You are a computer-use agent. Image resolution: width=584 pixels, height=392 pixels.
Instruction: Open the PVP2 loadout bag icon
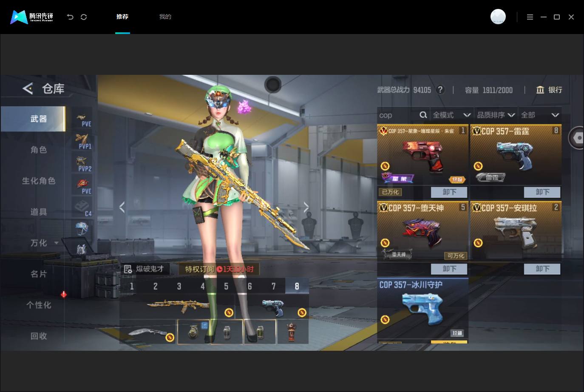pos(82,164)
